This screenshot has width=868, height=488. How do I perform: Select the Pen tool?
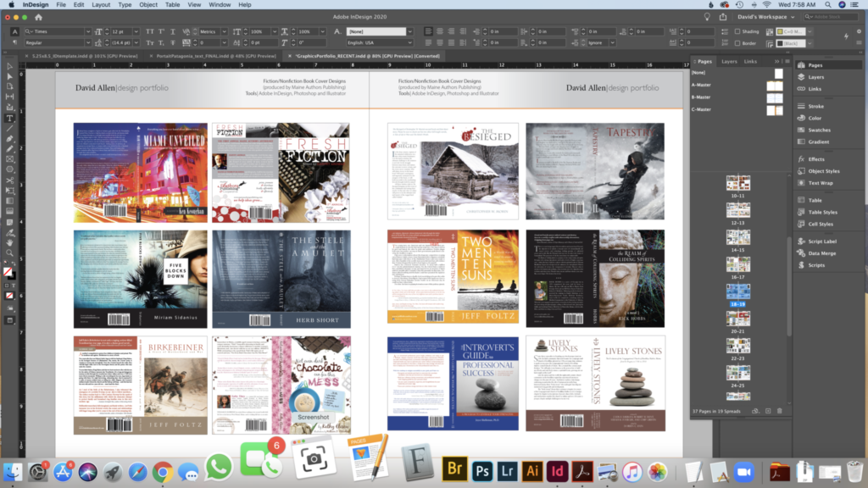coord(9,138)
